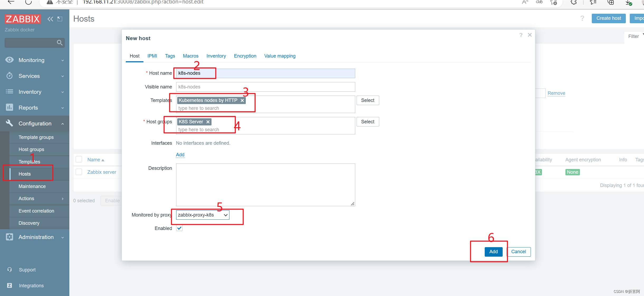Collapse the Configuration menu
The image size is (644, 296).
coord(63,124)
